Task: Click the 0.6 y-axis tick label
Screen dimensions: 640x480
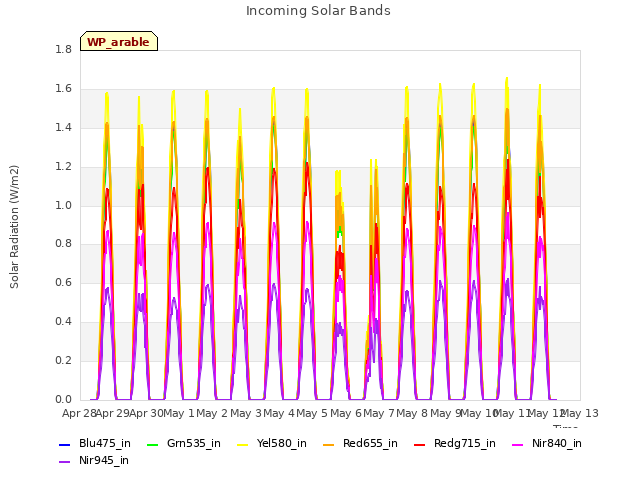Action: click(63, 283)
